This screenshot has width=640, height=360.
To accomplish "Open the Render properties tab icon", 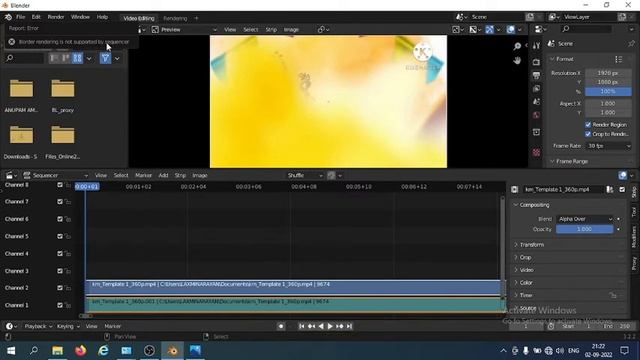I will tap(536, 62).
